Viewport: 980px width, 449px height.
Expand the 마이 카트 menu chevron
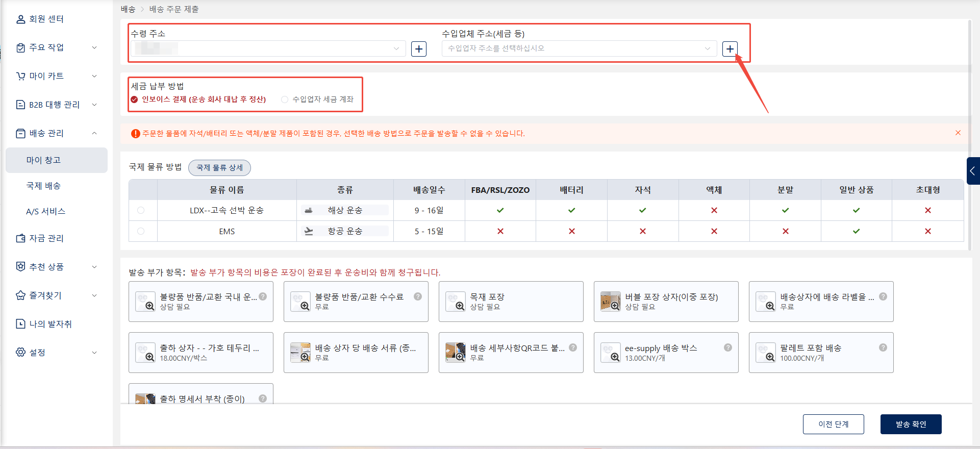94,76
